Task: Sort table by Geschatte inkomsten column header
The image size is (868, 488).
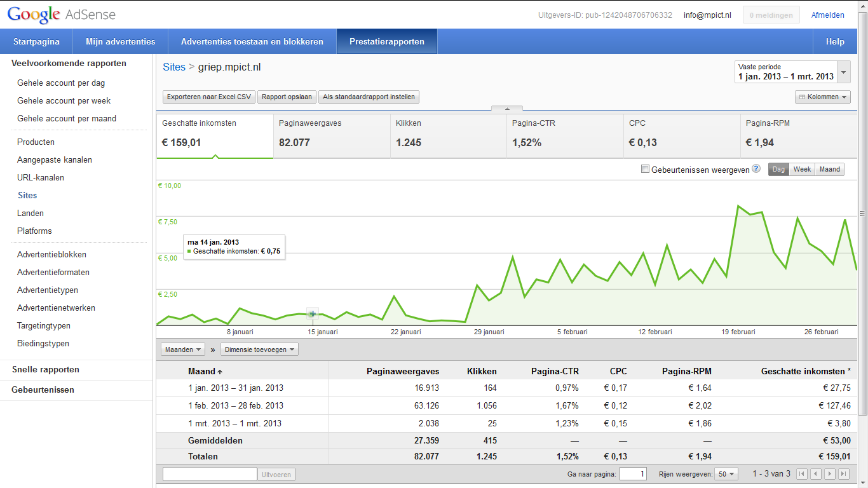Action: click(806, 371)
